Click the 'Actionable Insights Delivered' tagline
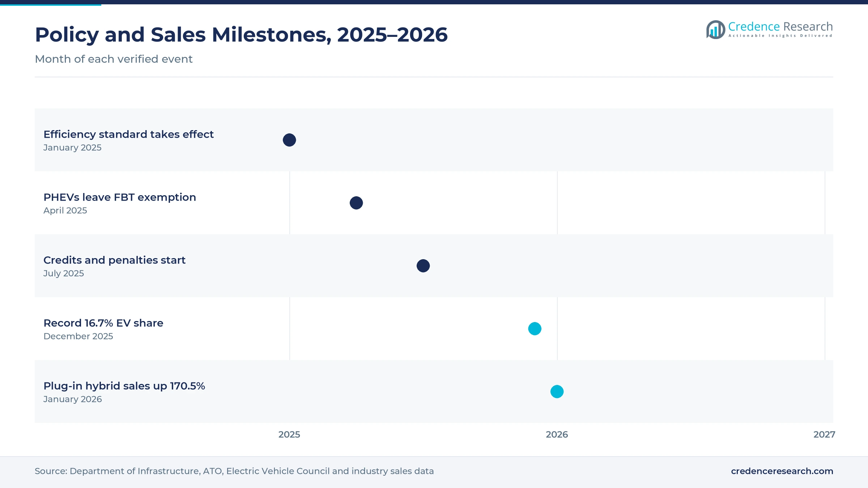 pyautogui.click(x=780, y=36)
